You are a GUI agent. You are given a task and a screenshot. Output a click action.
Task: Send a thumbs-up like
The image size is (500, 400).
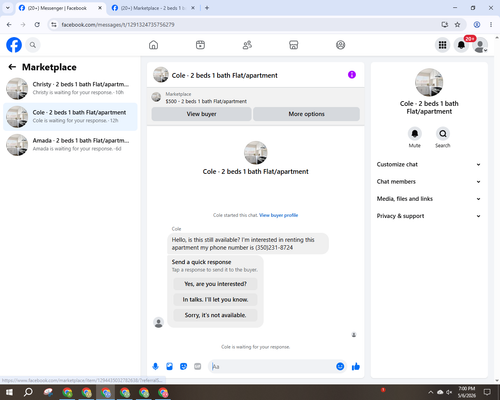point(356,367)
